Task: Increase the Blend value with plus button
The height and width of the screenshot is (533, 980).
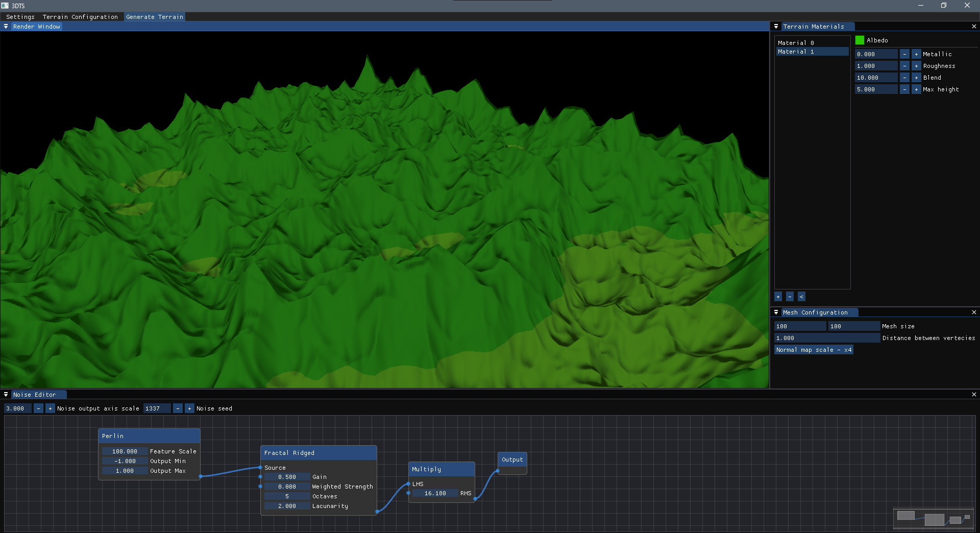Action: pos(916,78)
